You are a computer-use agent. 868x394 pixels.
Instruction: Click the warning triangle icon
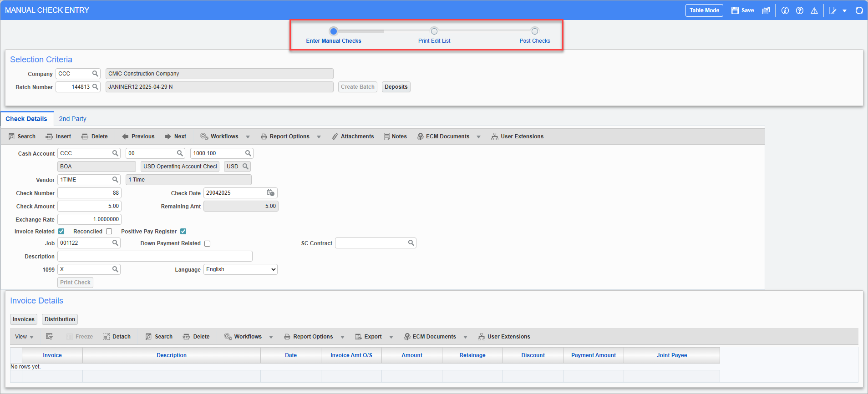[x=814, y=10]
